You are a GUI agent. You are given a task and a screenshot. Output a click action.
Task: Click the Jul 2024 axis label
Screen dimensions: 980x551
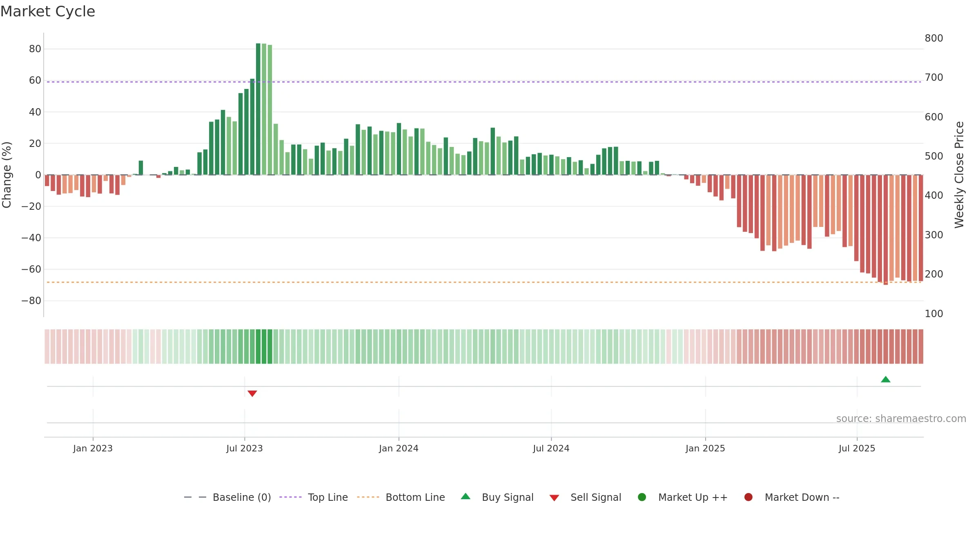tap(551, 449)
